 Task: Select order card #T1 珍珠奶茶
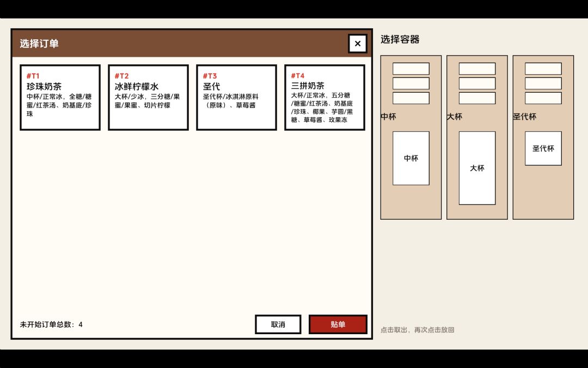click(60, 98)
